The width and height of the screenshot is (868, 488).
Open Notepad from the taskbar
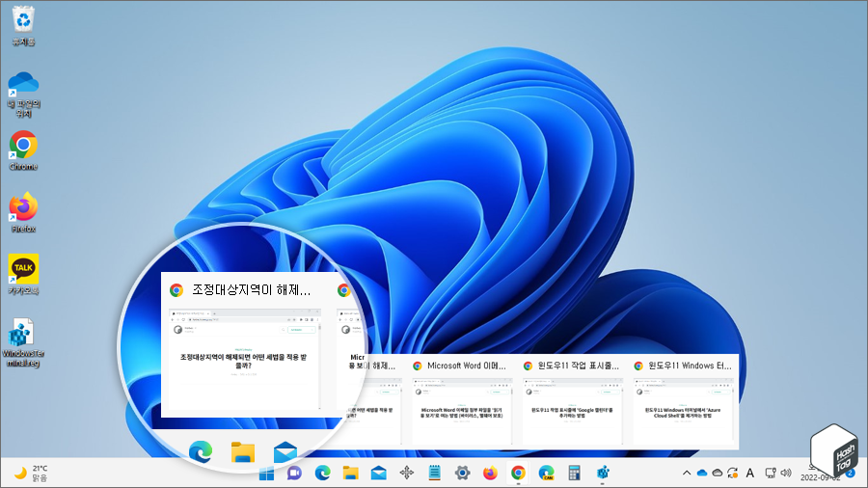(435, 474)
